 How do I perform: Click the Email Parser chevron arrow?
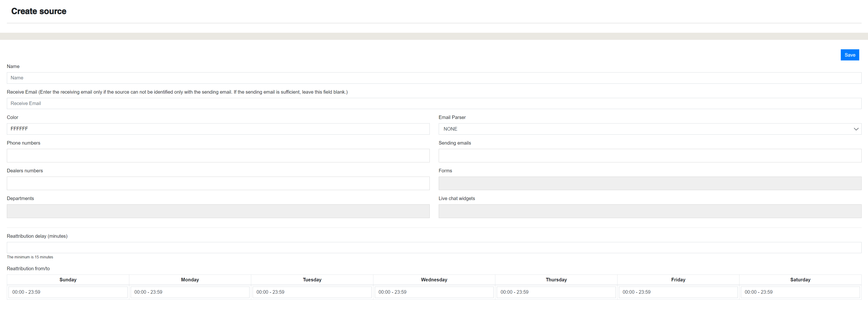tap(856, 129)
